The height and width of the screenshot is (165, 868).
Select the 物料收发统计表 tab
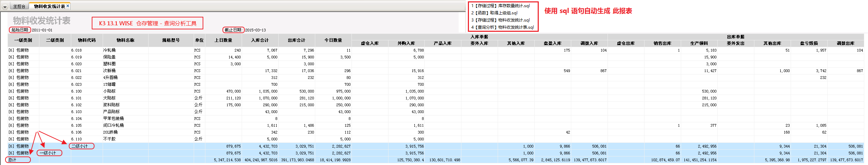[x=49, y=6]
